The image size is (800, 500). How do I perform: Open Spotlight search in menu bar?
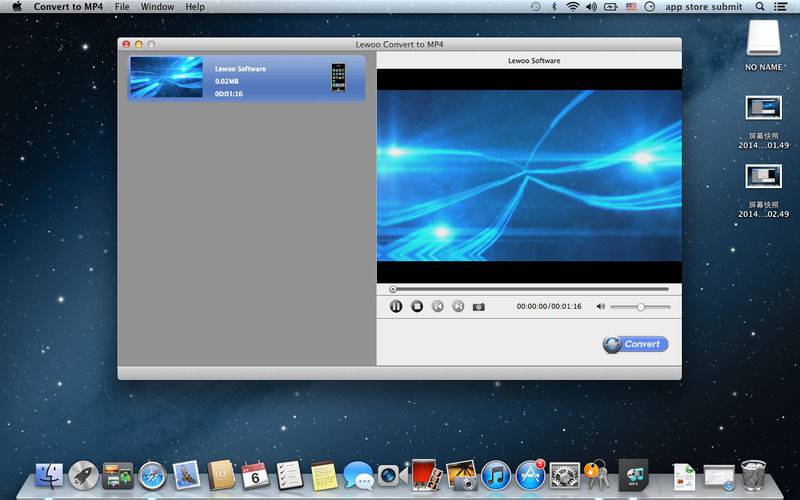pyautogui.click(x=760, y=7)
